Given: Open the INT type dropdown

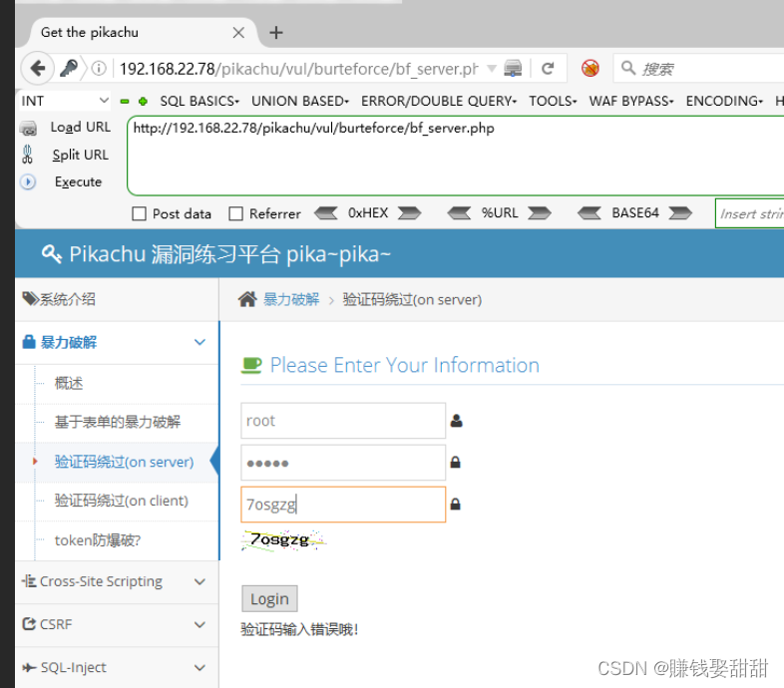Looking at the screenshot, I should 64,101.
